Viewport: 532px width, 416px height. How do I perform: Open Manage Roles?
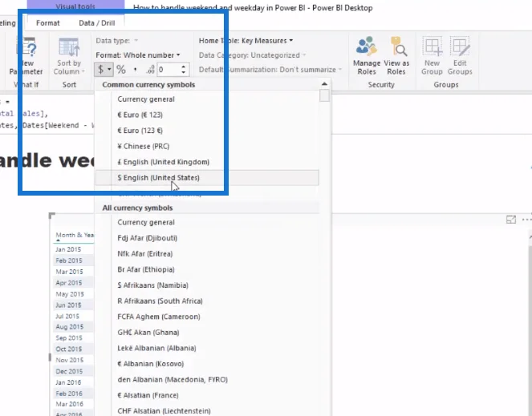(x=367, y=56)
